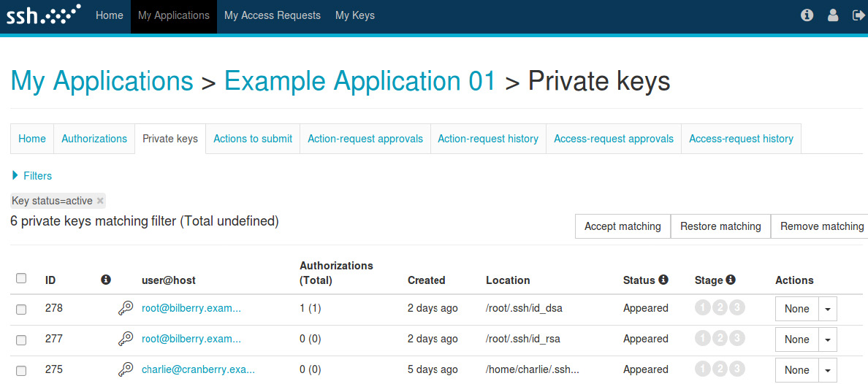Viewport: 868px width, 384px height.
Task: Click the info icon next to Stage header
Action: click(x=730, y=280)
